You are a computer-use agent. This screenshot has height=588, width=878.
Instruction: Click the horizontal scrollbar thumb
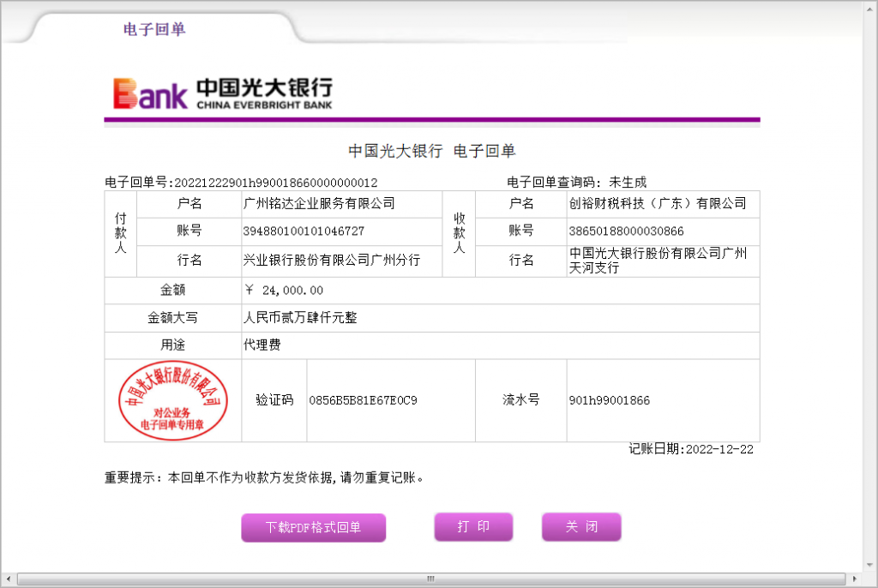(x=431, y=579)
